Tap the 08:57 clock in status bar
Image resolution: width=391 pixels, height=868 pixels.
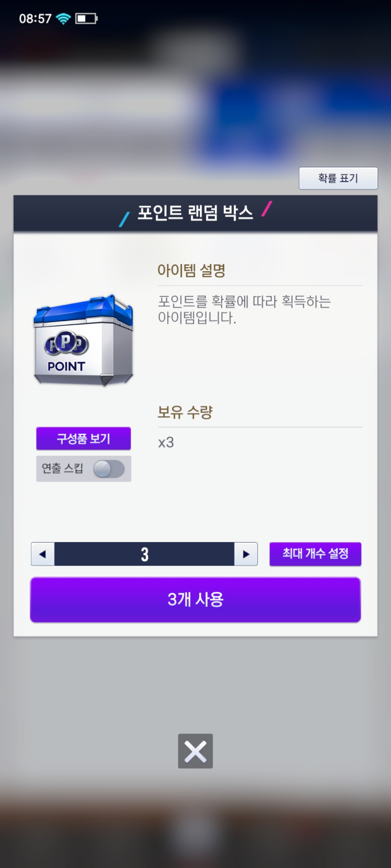click(35, 18)
